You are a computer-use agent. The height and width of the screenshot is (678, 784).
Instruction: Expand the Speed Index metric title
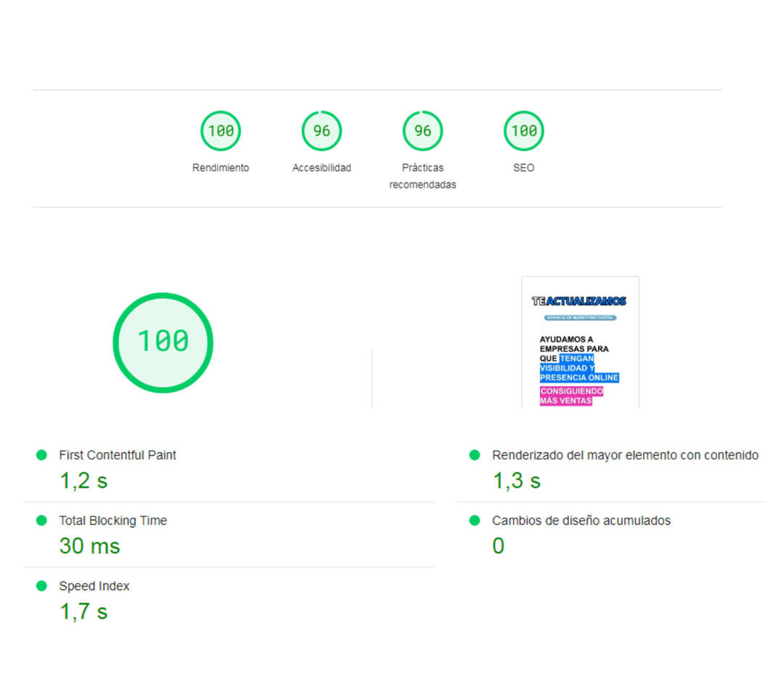(x=94, y=586)
